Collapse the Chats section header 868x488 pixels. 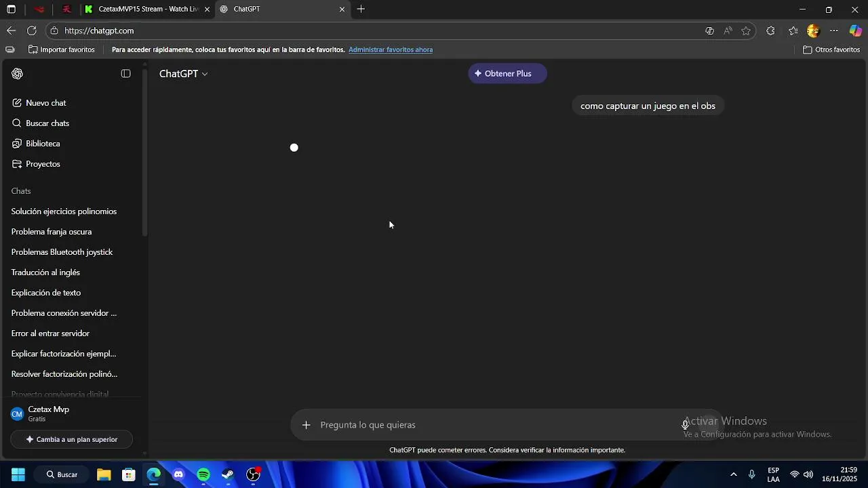(21, 191)
